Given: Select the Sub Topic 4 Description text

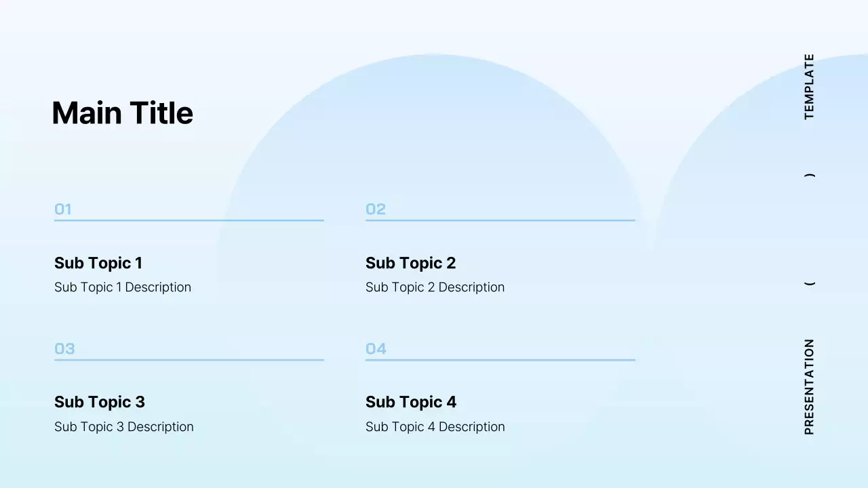Looking at the screenshot, I should click(x=435, y=427).
